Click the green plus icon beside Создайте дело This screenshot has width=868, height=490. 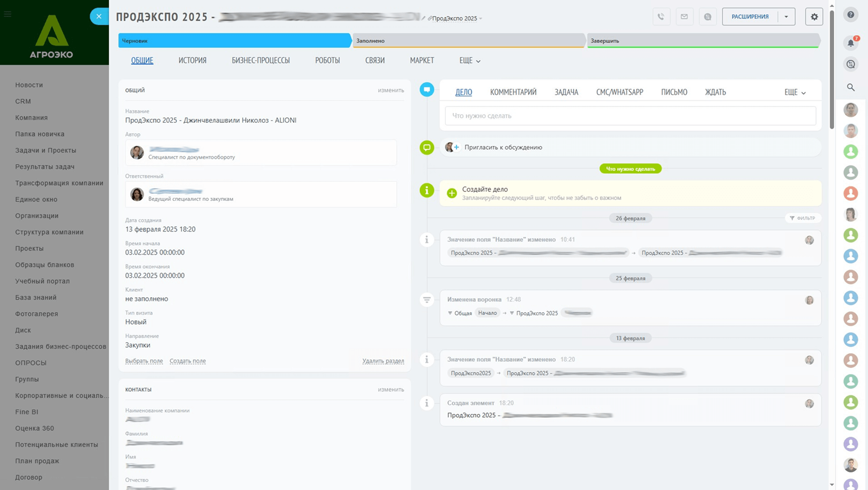451,193
